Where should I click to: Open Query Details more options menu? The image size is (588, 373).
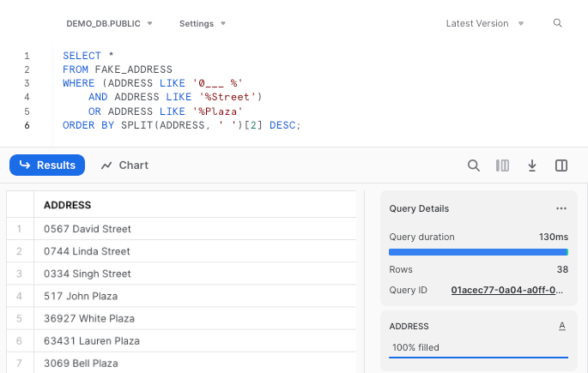561,208
